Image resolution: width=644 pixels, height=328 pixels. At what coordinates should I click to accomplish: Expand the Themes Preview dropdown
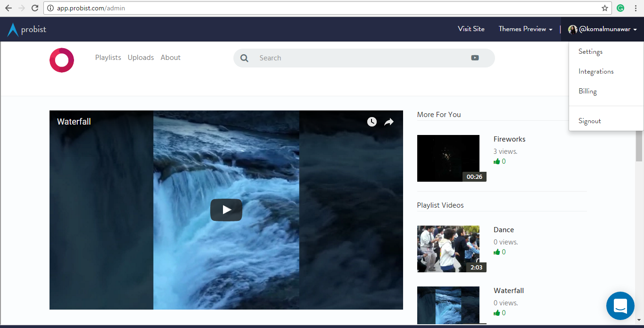click(525, 29)
